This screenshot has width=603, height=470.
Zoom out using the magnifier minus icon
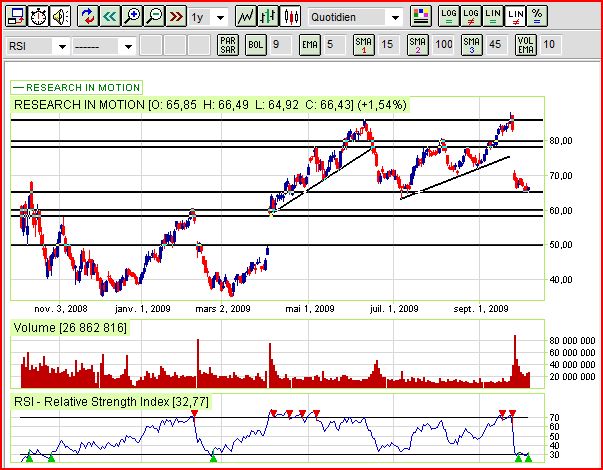tap(155, 17)
